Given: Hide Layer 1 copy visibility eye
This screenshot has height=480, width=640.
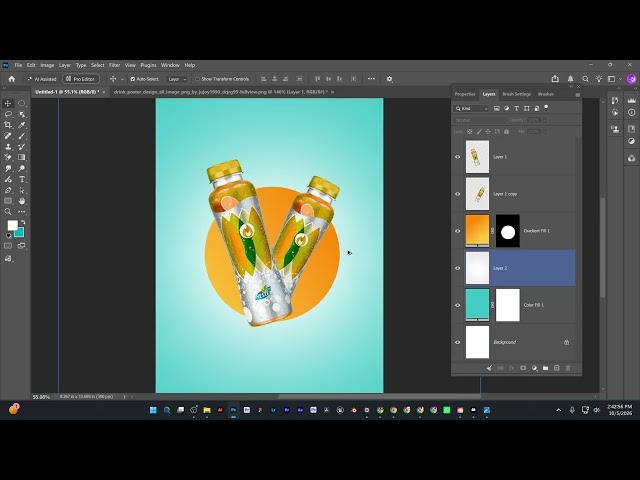Looking at the screenshot, I should [458, 194].
